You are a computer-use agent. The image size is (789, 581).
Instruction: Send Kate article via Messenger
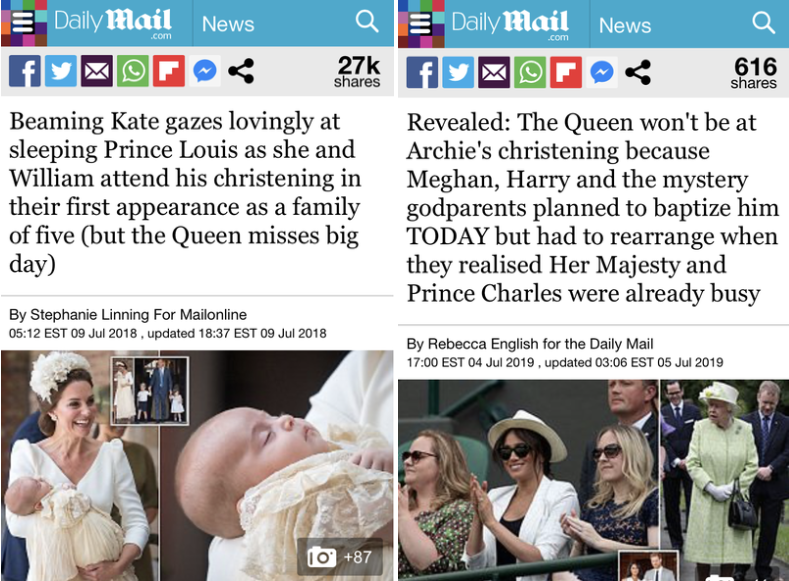coord(205,71)
